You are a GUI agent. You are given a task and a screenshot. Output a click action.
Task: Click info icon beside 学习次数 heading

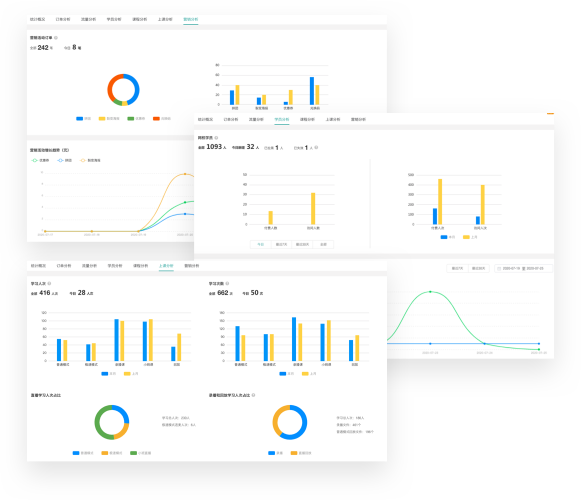coord(228,284)
